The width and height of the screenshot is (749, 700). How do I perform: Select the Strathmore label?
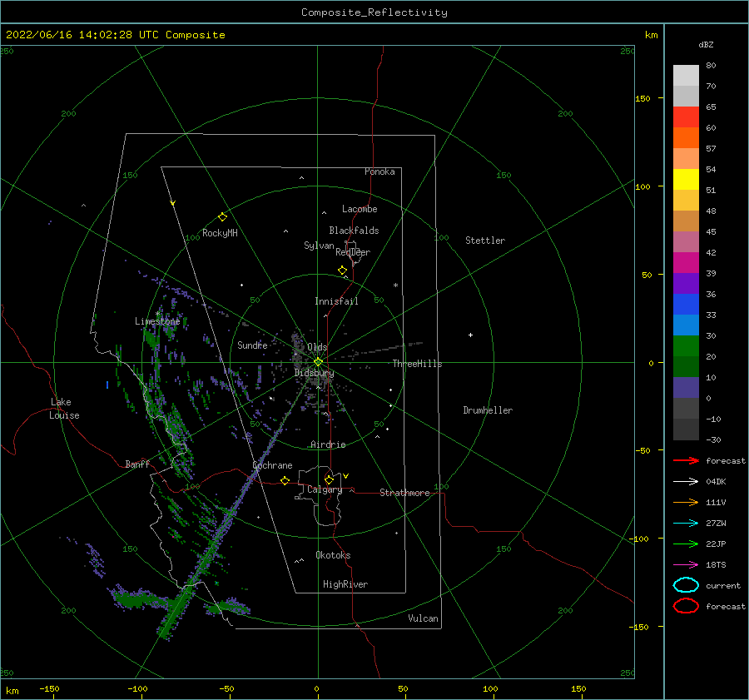click(x=404, y=493)
